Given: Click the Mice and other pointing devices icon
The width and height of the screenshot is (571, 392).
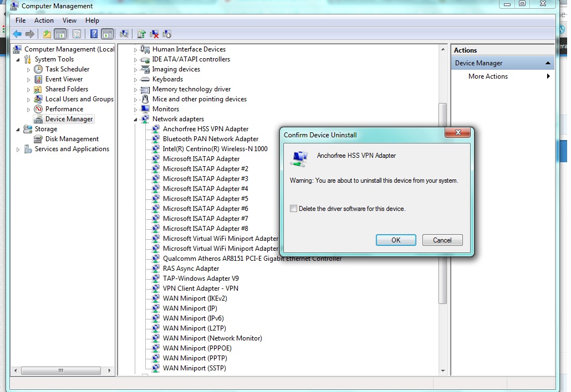Looking at the screenshot, I should tap(145, 99).
